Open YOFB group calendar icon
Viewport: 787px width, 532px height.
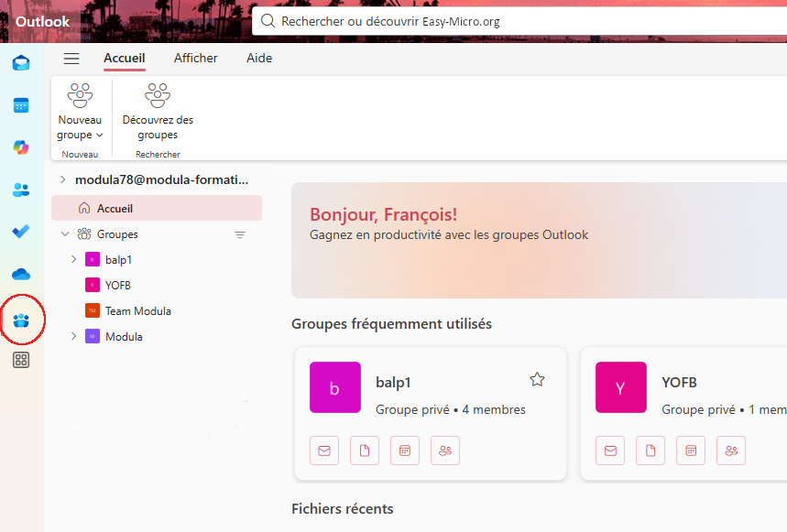(x=691, y=451)
